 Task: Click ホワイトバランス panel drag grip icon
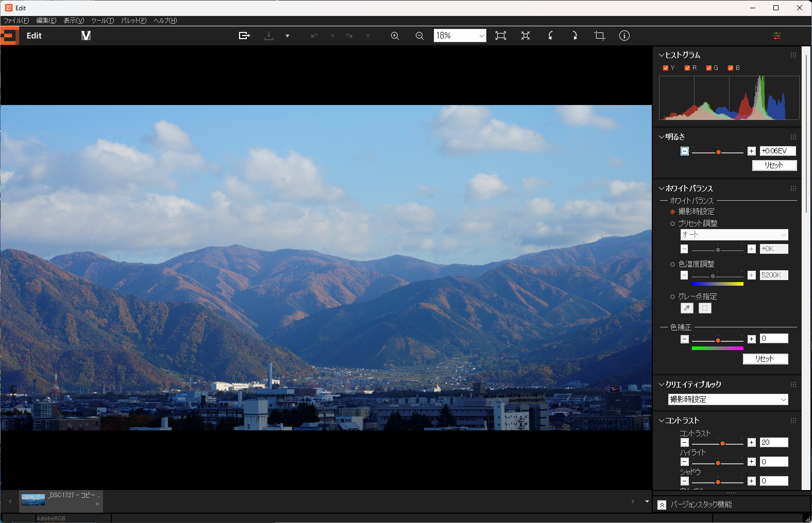pyautogui.click(x=793, y=188)
